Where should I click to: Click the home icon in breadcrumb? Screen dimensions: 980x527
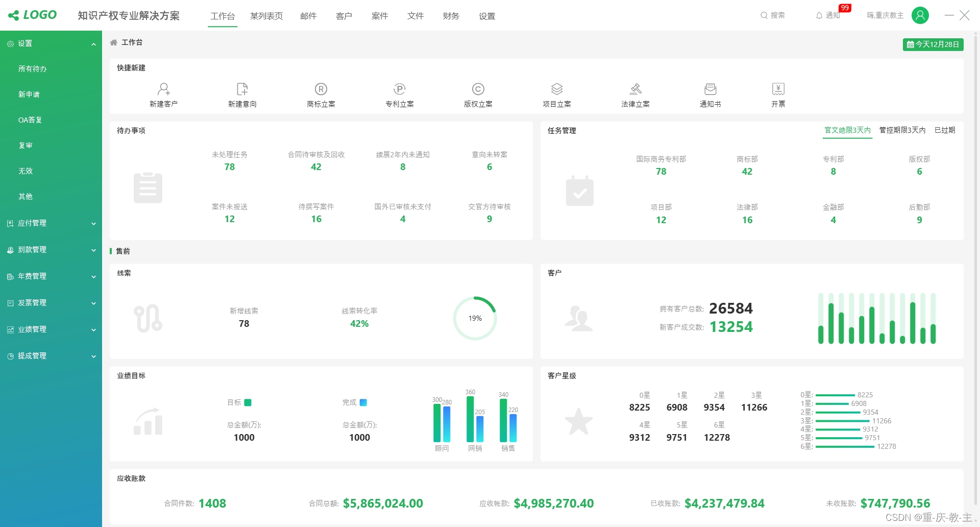pyautogui.click(x=114, y=42)
